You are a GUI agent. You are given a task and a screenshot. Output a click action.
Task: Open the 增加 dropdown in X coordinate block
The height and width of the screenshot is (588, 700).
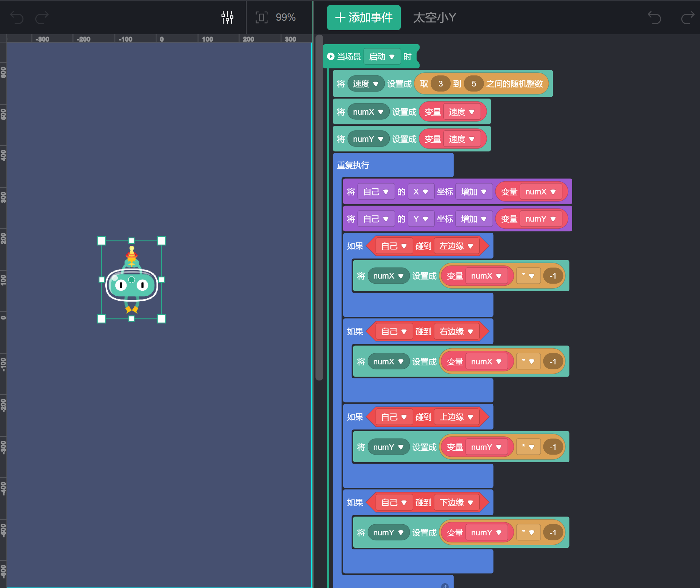pyautogui.click(x=473, y=192)
